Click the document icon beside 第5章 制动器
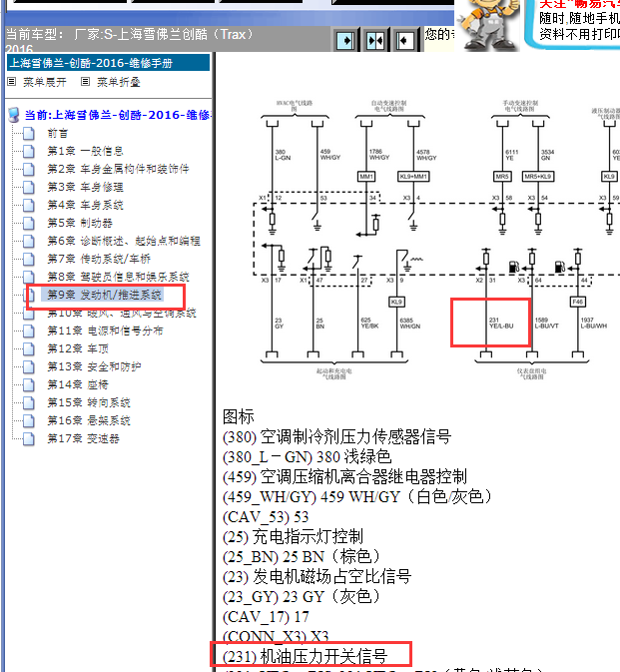This screenshot has width=620, height=672. pyautogui.click(x=29, y=223)
